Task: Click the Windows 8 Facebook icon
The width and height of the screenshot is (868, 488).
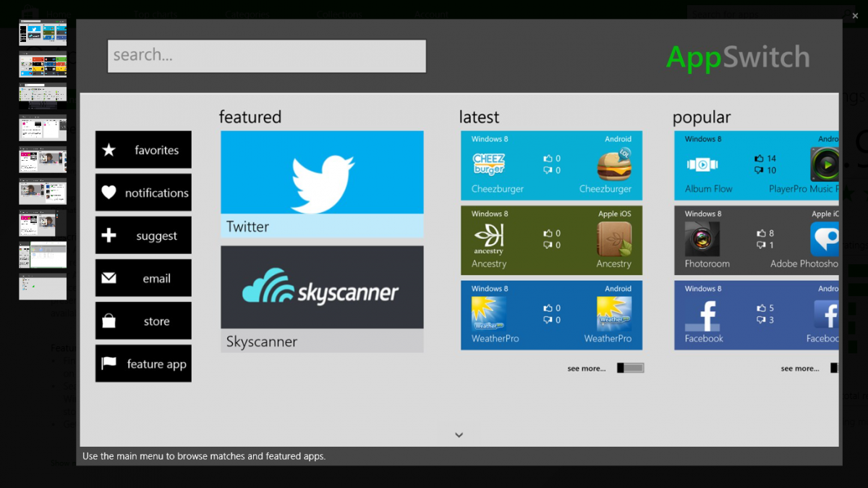Action: click(702, 316)
